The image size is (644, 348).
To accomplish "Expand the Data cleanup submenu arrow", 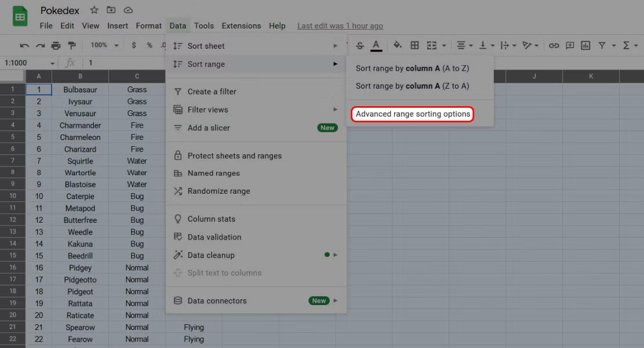I will point(336,255).
